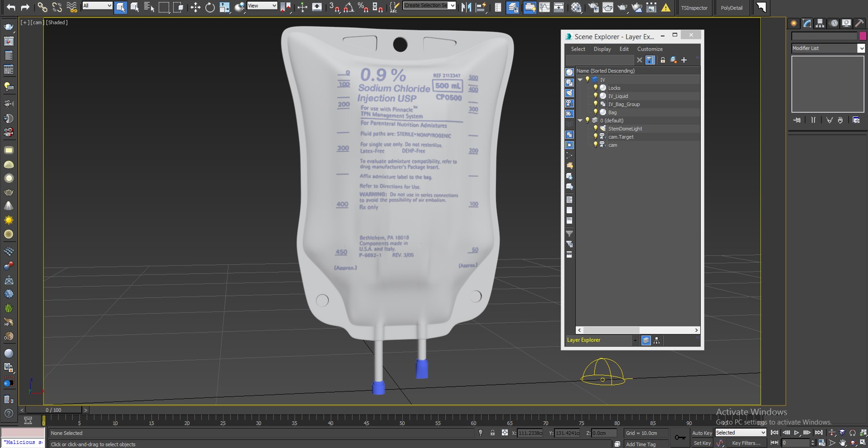Open Edit menu in Scene Explorer
The image size is (868, 448).
(x=624, y=49)
